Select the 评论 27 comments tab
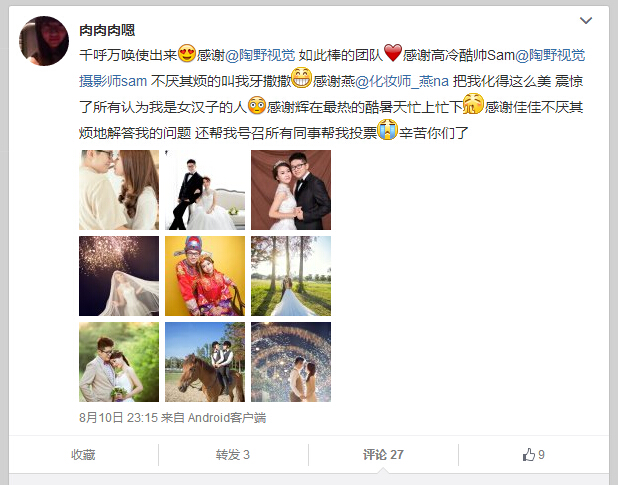The image size is (618, 485). point(383,455)
